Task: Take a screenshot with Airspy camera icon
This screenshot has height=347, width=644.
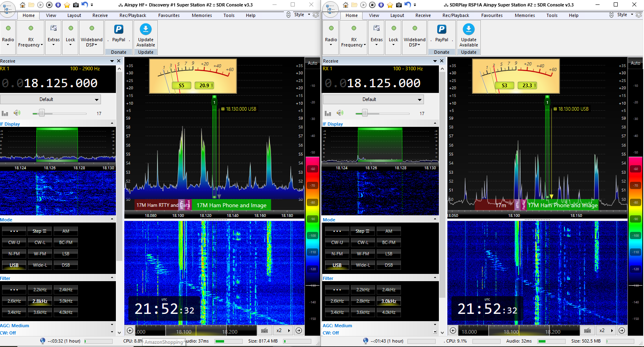Action: [76, 5]
